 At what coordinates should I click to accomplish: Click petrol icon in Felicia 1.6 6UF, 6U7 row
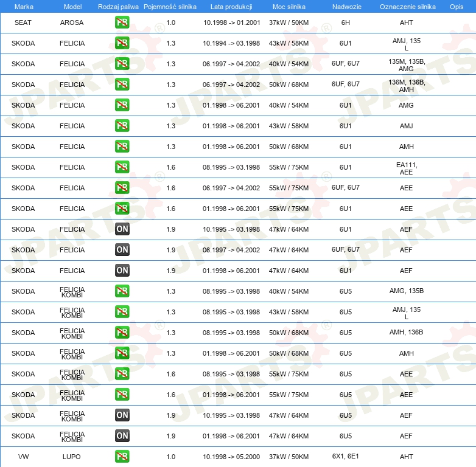coord(122,187)
